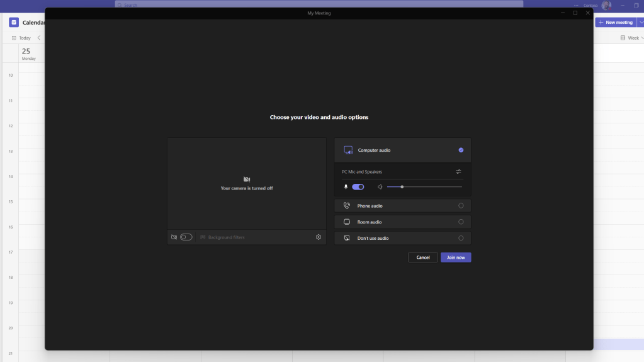The image size is (644, 362).
Task: Jump to Today in the calendar
Action: [x=21, y=38]
